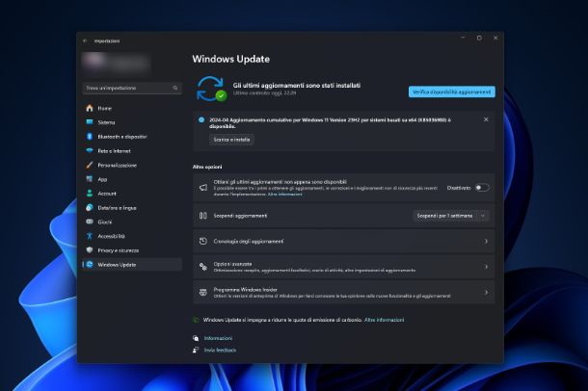Screen dimensions: 588x391
Task: Select Windows Update label in sidebar
Action: 117,265
